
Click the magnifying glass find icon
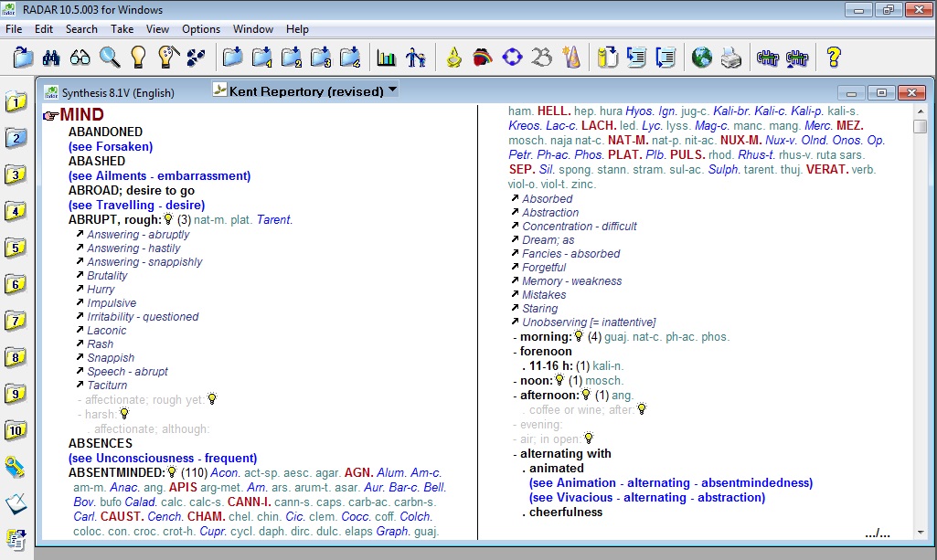pyautogui.click(x=110, y=58)
